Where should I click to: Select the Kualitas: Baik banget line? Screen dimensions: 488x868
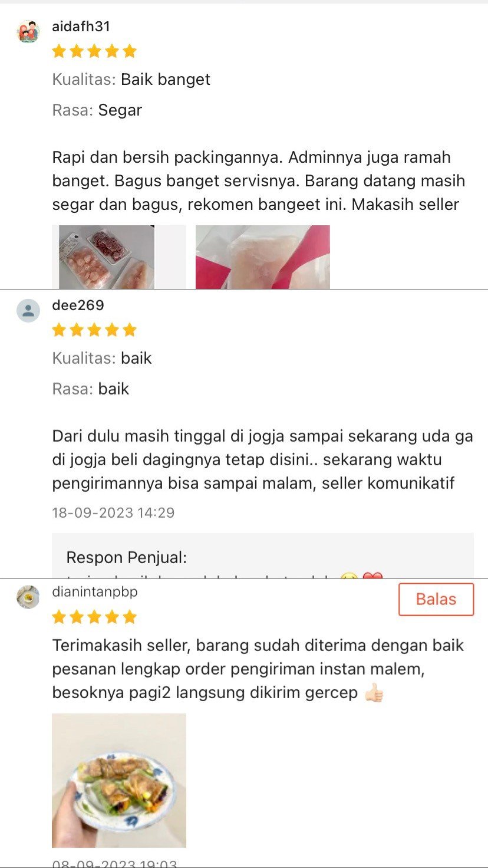[131, 80]
